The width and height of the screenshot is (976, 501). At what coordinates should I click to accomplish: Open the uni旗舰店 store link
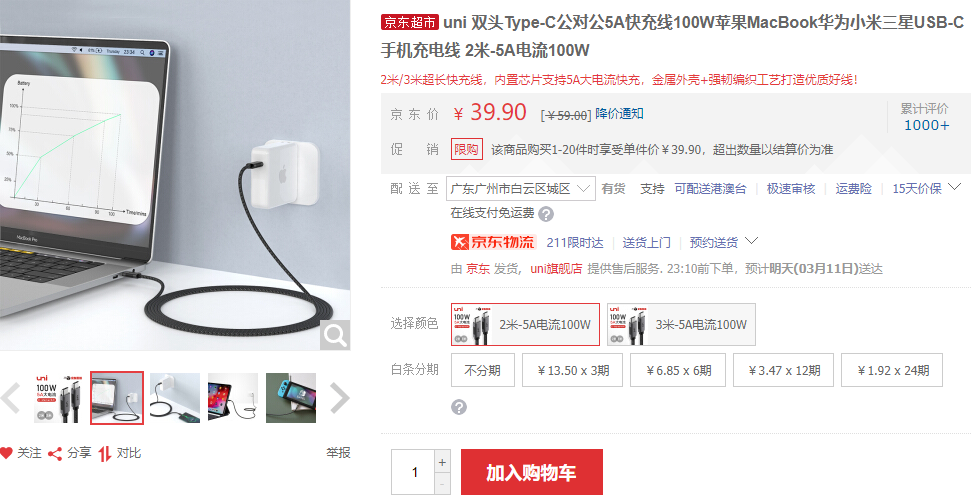coord(556,268)
